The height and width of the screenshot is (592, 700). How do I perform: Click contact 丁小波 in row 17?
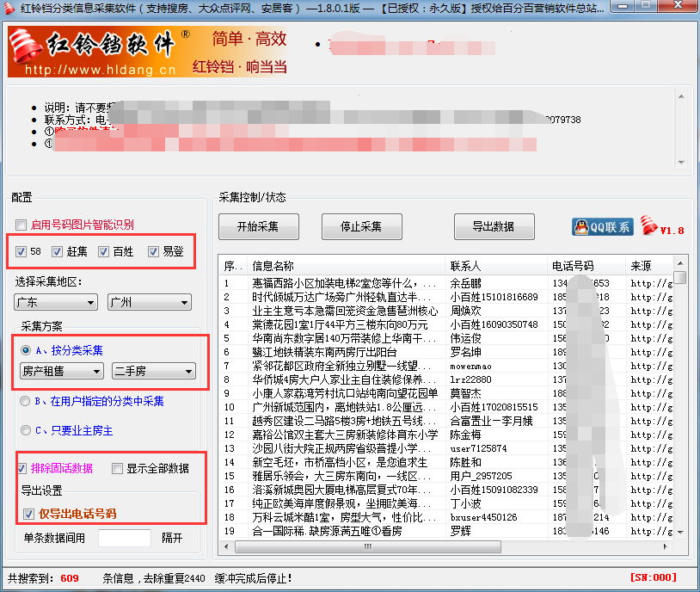point(465,504)
